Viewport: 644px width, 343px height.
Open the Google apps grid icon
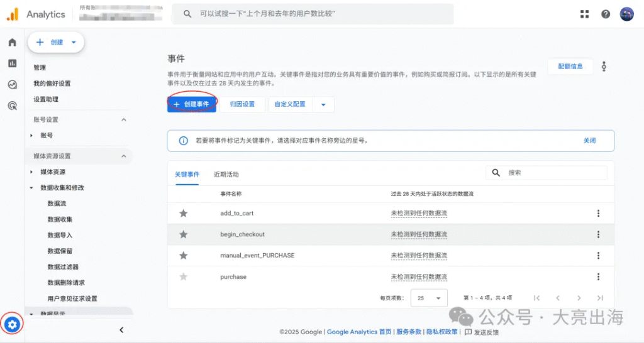point(584,14)
